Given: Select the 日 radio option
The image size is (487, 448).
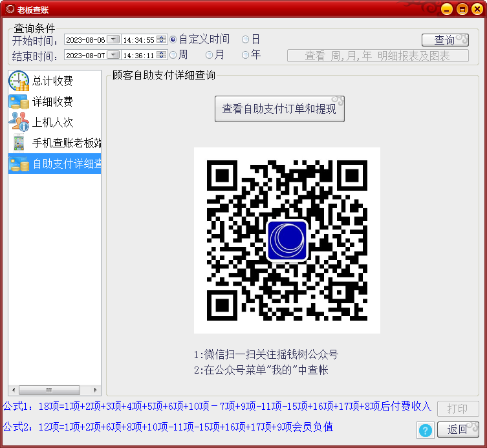Looking at the screenshot, I should [x=246, y=39].
